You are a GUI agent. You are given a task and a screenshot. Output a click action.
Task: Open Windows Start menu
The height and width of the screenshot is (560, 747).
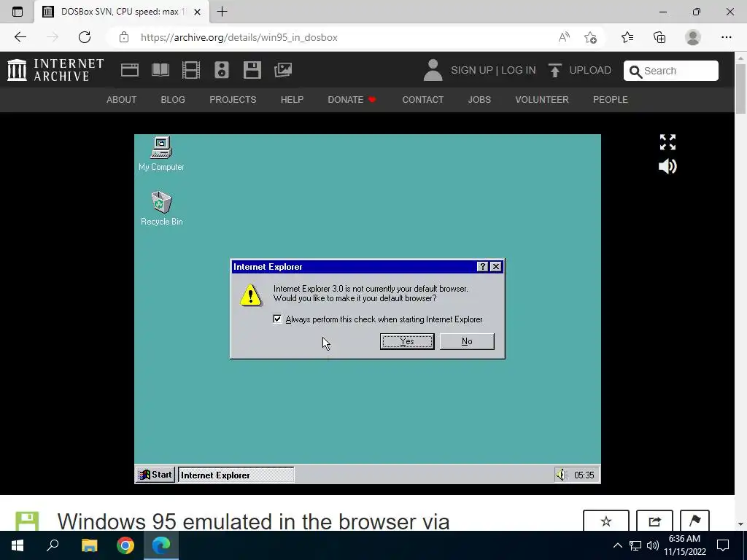click(x=18, y=545)
